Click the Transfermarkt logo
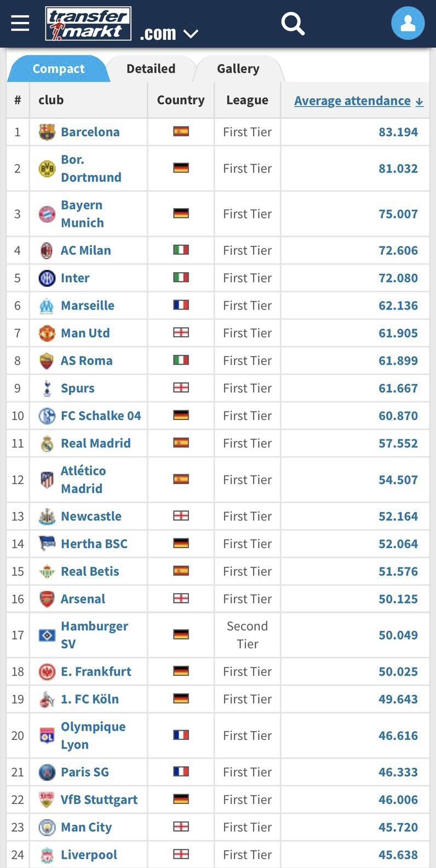The height and width of the screenshot is (868, 436). click(88, 24)
